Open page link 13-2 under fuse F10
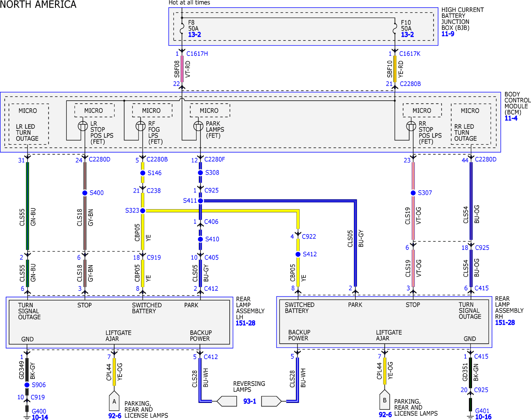The image size is (531, 420). point(407,35)
